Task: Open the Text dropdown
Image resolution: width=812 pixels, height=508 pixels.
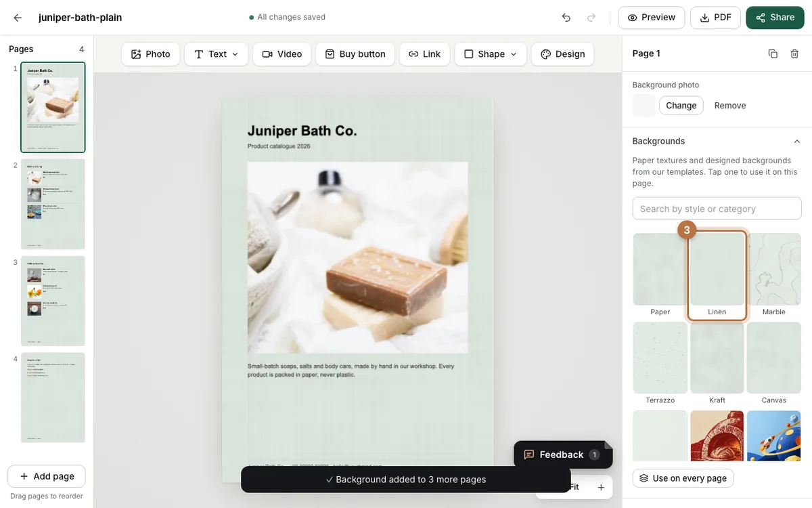Action: [x=217, y=54]
